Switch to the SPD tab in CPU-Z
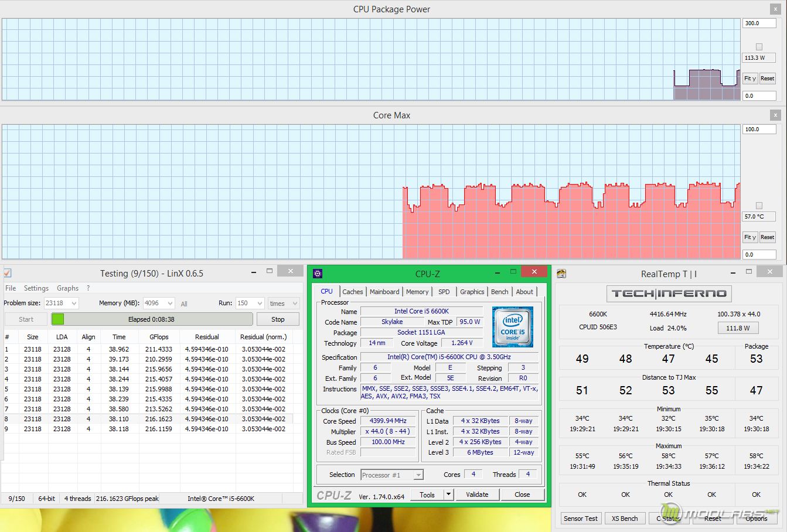787x532 pixels. [x=444, y=292]
